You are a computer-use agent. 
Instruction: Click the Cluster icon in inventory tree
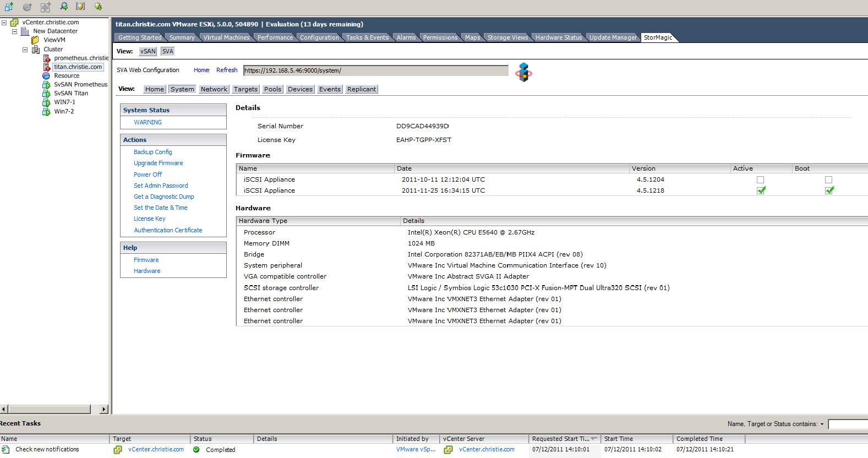[x=35, y=50]
